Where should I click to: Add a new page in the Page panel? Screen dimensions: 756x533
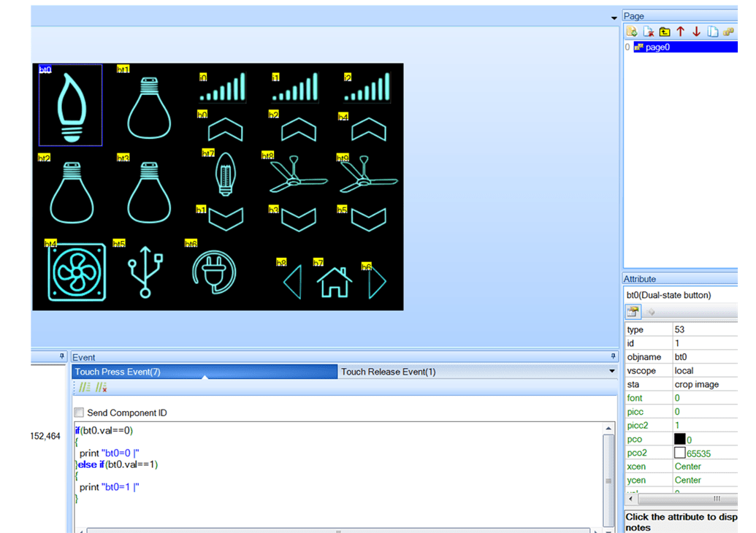[632, 31]
